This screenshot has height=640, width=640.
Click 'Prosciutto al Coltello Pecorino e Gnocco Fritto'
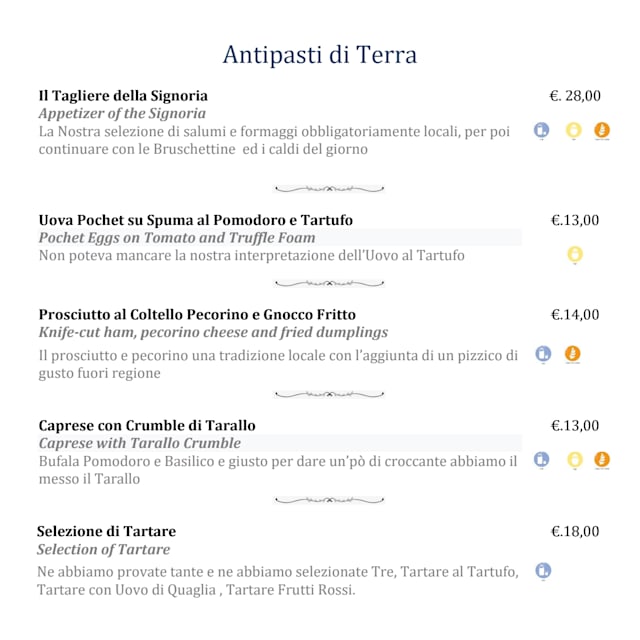[x=197, y=315]
